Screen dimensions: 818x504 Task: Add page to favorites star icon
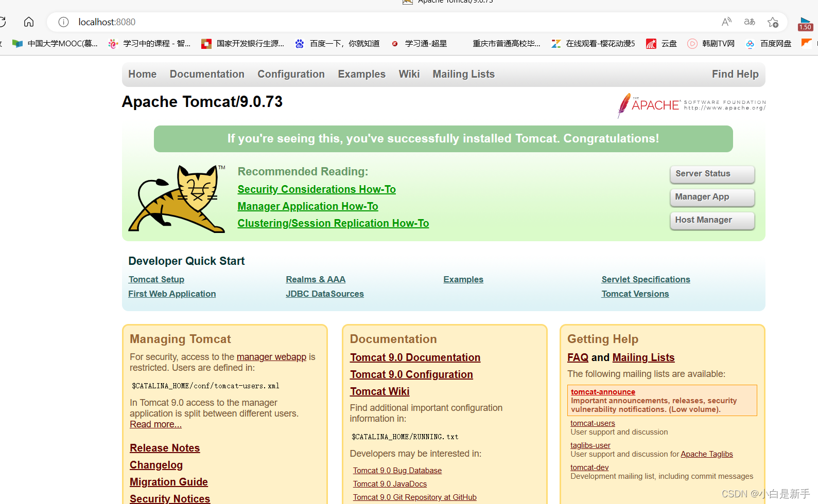click(773, 22)
